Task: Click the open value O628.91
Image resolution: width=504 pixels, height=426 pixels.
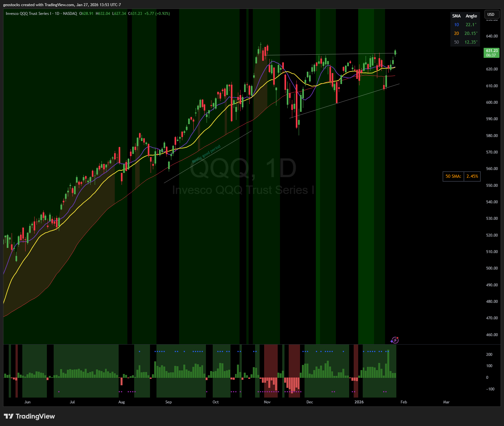Action: pos(86,14)
